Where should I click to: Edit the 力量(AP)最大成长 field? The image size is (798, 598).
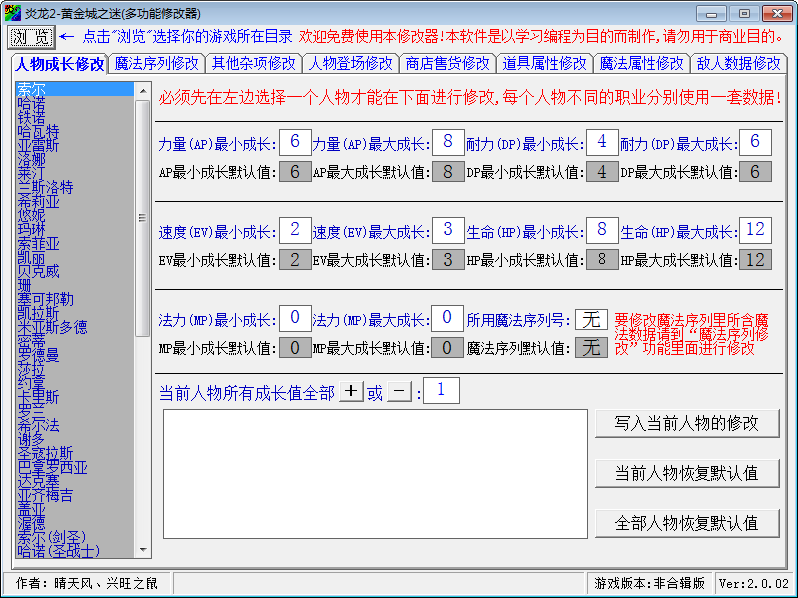(448, 142)
